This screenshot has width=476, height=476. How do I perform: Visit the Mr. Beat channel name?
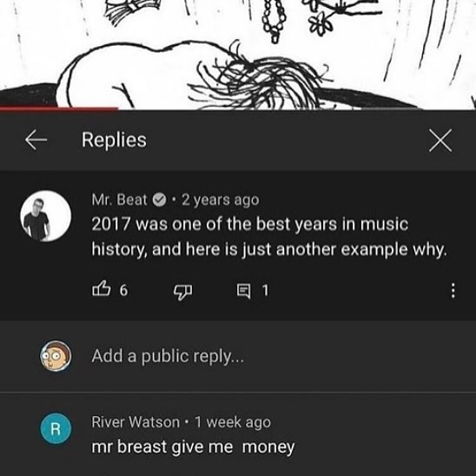pyautogui.click(x=119, y=200)
